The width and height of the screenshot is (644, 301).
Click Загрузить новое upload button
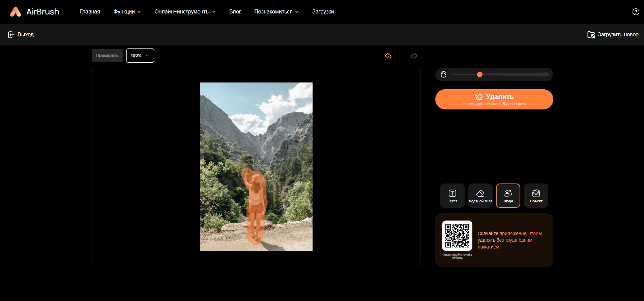click(613, 35)
